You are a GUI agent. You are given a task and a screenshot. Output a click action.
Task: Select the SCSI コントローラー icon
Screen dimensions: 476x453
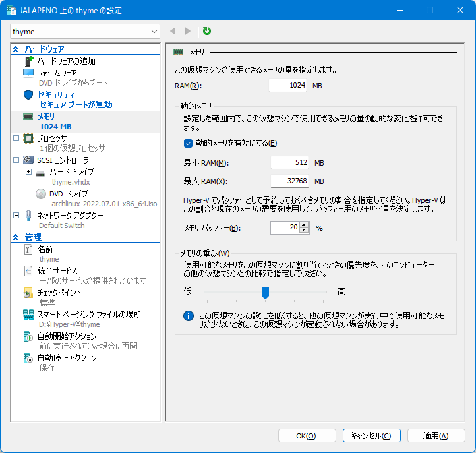(28, 160)
